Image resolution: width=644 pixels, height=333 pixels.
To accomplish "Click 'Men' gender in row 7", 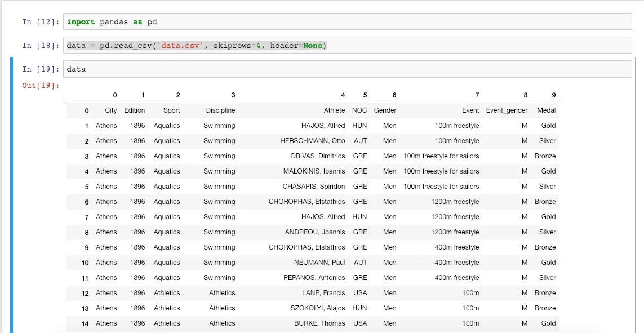I will point(390,217).
